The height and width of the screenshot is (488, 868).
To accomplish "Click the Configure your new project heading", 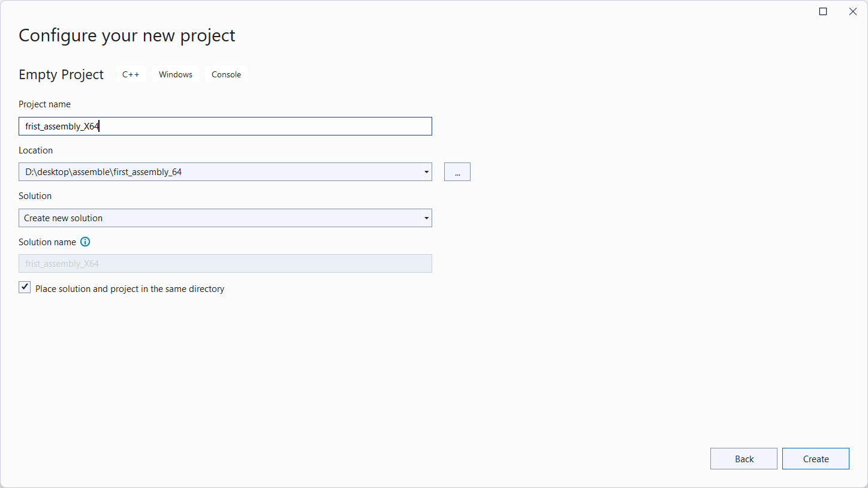I will [x=127, y=35].
